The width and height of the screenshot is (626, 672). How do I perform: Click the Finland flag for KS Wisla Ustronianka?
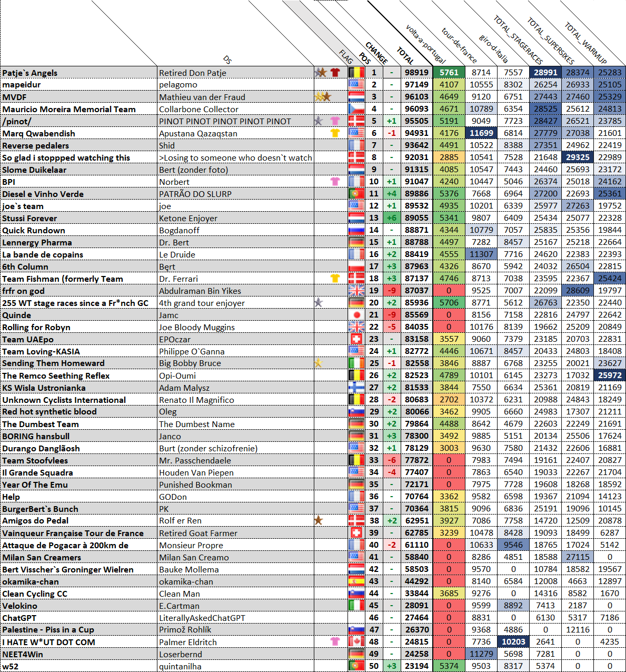click(356, 388)
